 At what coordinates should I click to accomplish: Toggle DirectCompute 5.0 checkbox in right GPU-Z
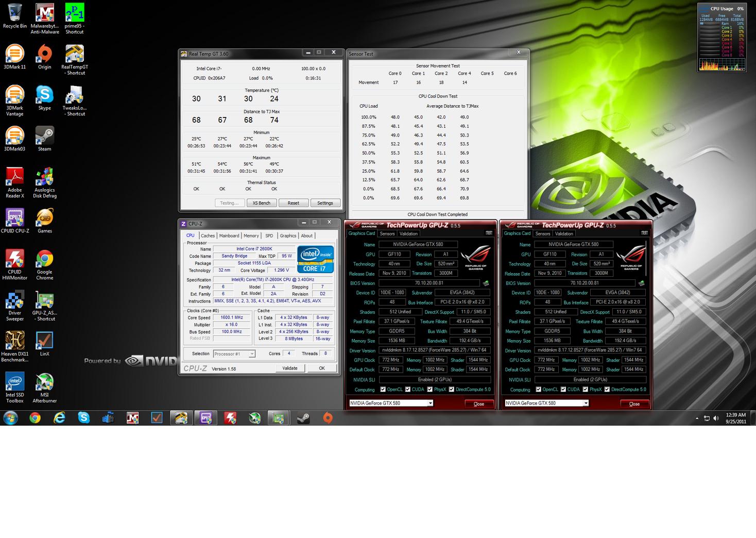pyautogui.click(x=607, y=389)
